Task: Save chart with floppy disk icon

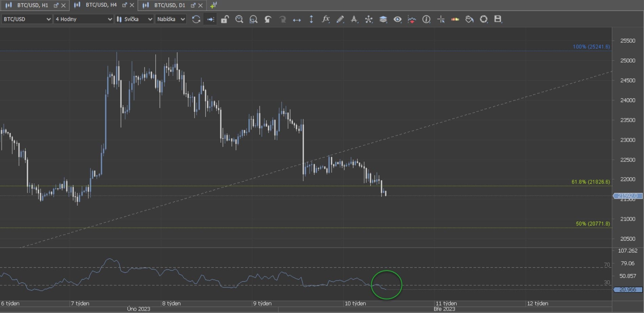Action: click(498, 19)
